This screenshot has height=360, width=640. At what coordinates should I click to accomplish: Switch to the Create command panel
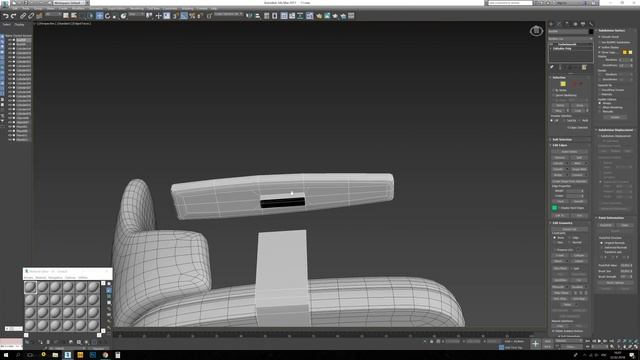551,24
